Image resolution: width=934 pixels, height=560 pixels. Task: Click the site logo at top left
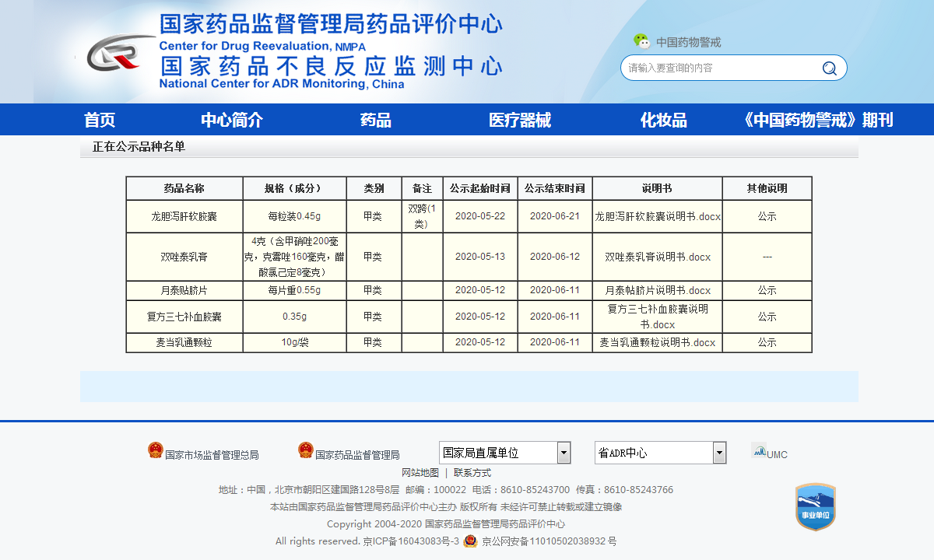click(118, 54)
